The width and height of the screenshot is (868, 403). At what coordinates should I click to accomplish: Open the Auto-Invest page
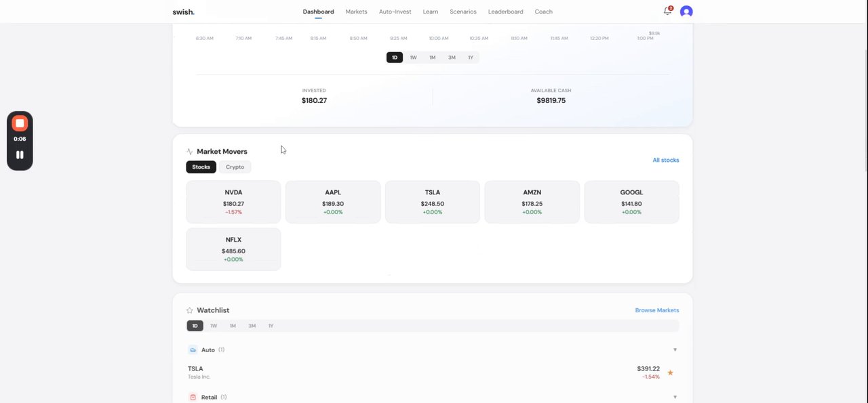tap(395, 12)
